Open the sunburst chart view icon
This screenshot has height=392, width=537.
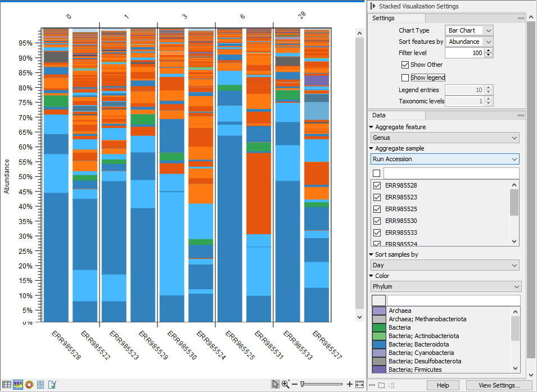(29, 385)
